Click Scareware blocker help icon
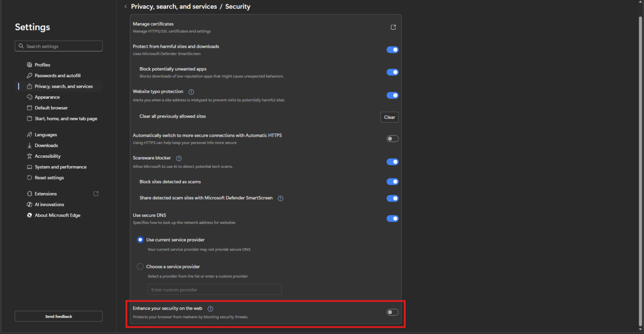This screenshot has height=334, width=644. click(179, 158)
